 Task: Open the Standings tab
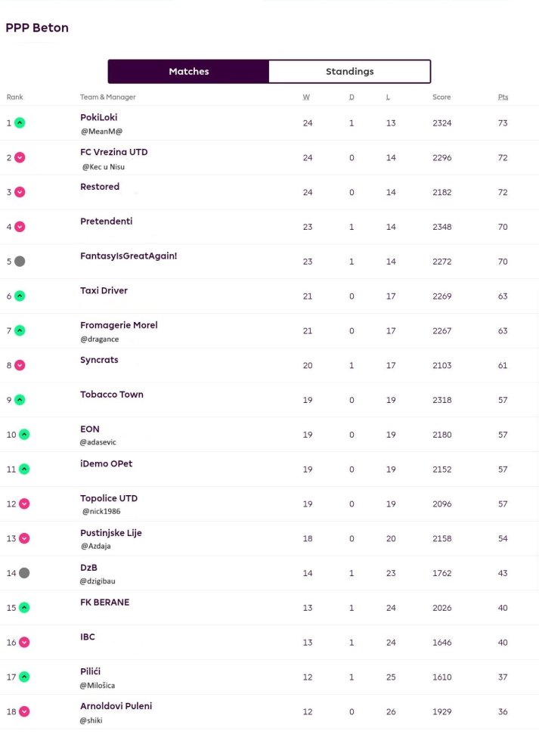click(x=349, y=71)
